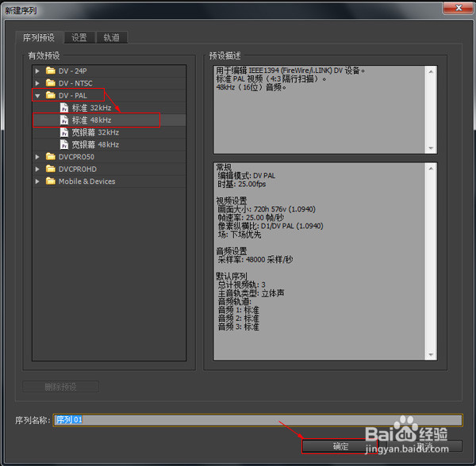
Task: Select the DV - PAL folder label
Action: click(x=73, y=96)
